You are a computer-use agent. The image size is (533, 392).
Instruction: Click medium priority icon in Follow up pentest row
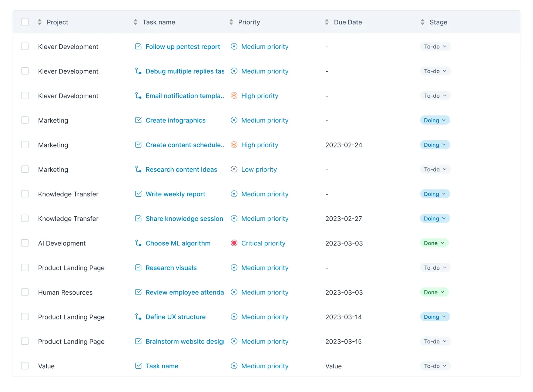[x=234, y=47]
